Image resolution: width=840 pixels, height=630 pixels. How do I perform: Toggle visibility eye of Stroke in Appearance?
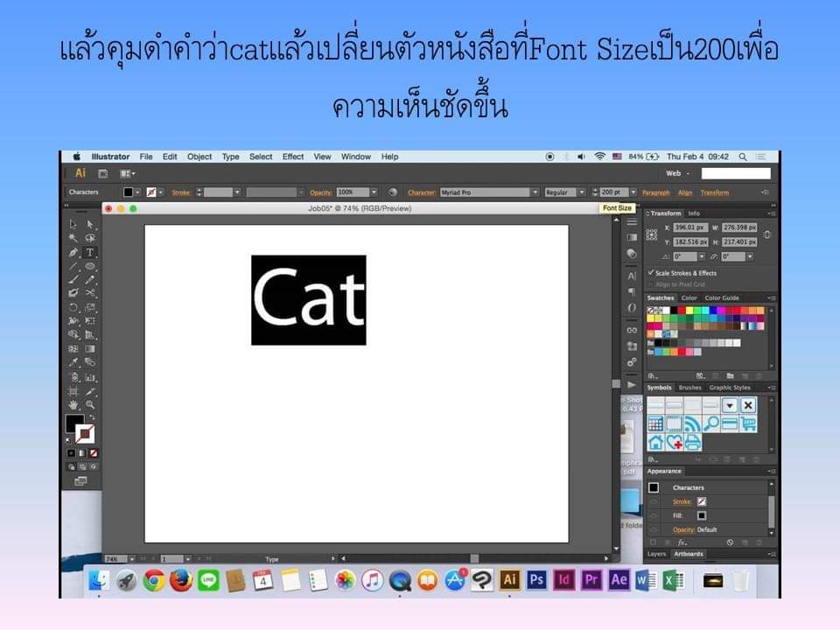[x=654, y=502]
